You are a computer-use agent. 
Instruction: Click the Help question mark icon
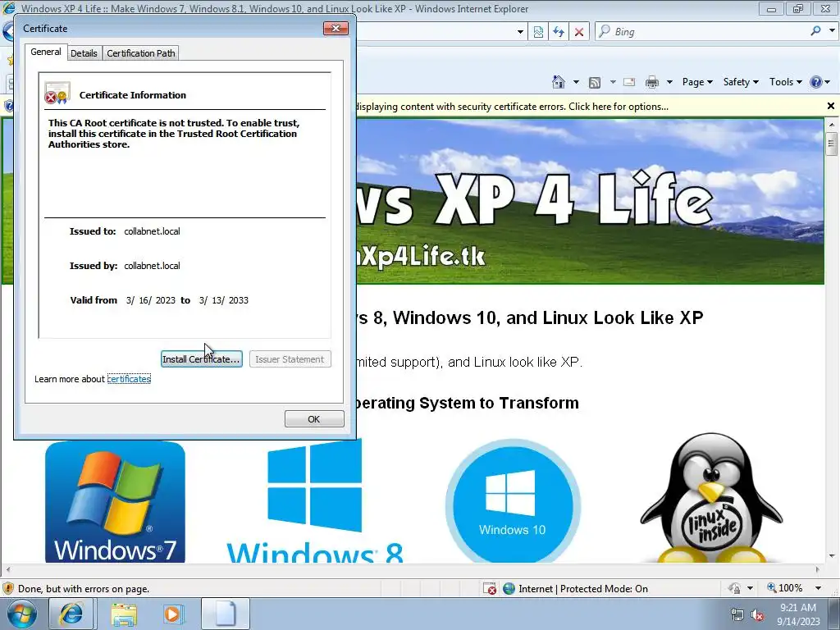816,82
